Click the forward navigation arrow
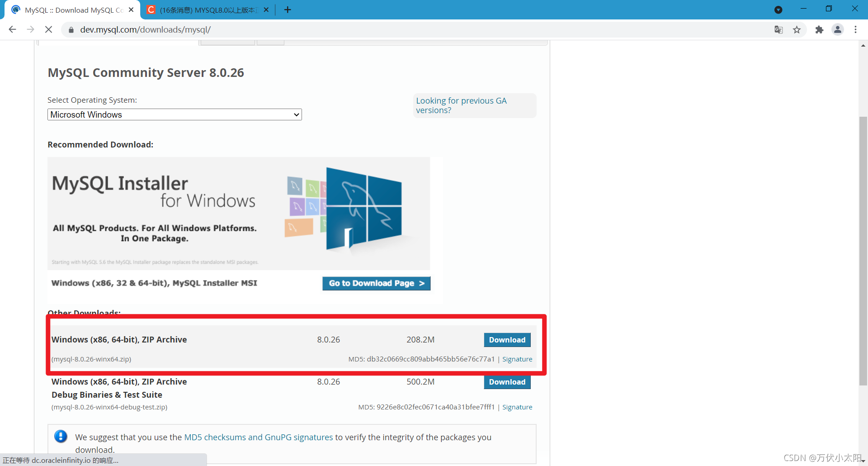 click(30, 29)
